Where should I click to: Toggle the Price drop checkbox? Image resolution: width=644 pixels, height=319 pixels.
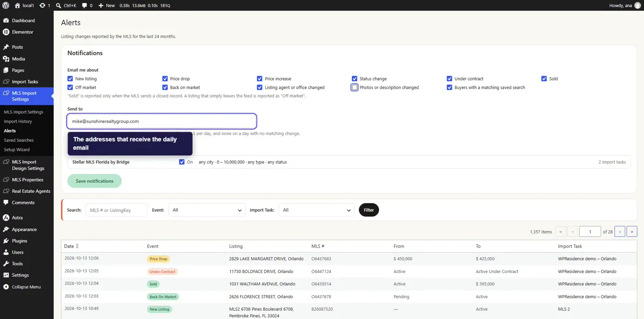[x=165, y=79]
